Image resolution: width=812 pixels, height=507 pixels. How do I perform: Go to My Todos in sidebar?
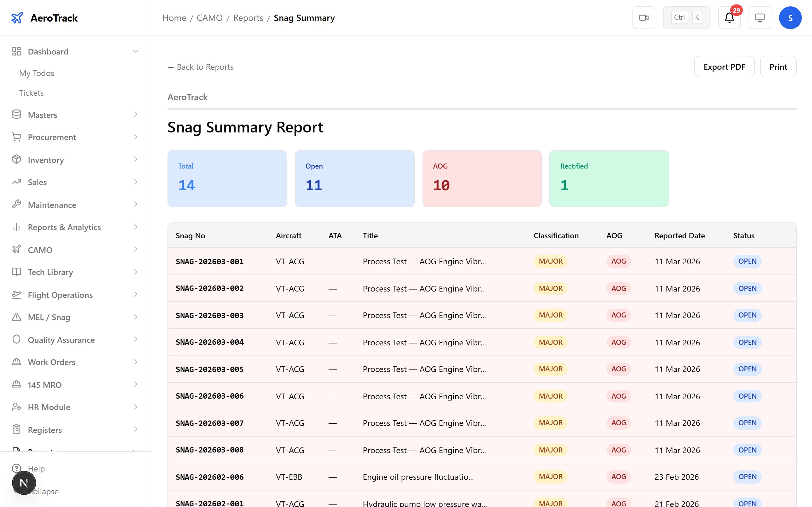click(36, 73)
